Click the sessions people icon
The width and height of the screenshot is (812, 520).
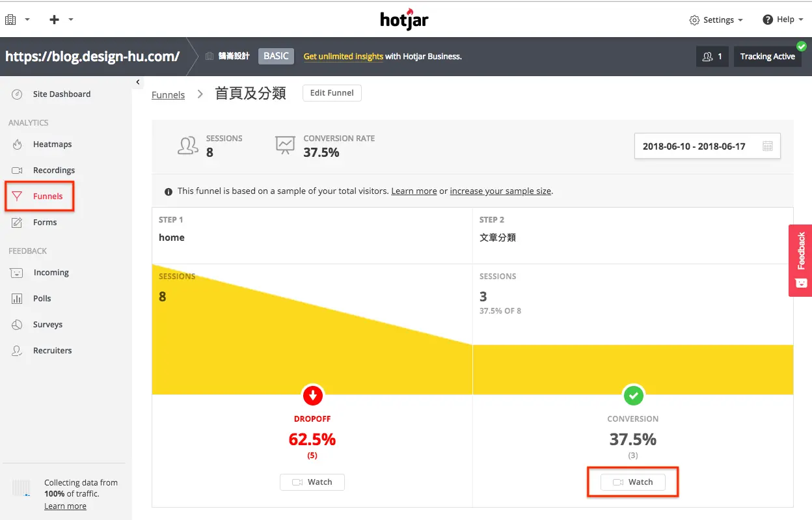click(188, 145)
